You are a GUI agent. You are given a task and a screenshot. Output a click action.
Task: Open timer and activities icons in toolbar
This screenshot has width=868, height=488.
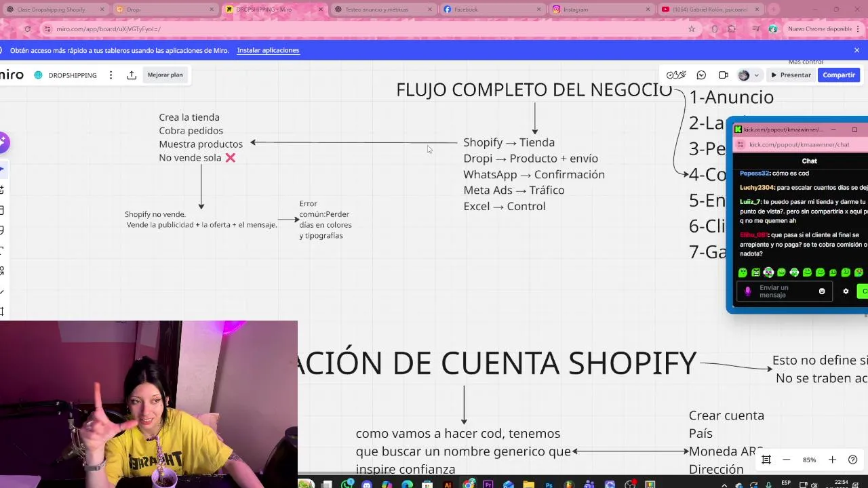pos(676,75)
